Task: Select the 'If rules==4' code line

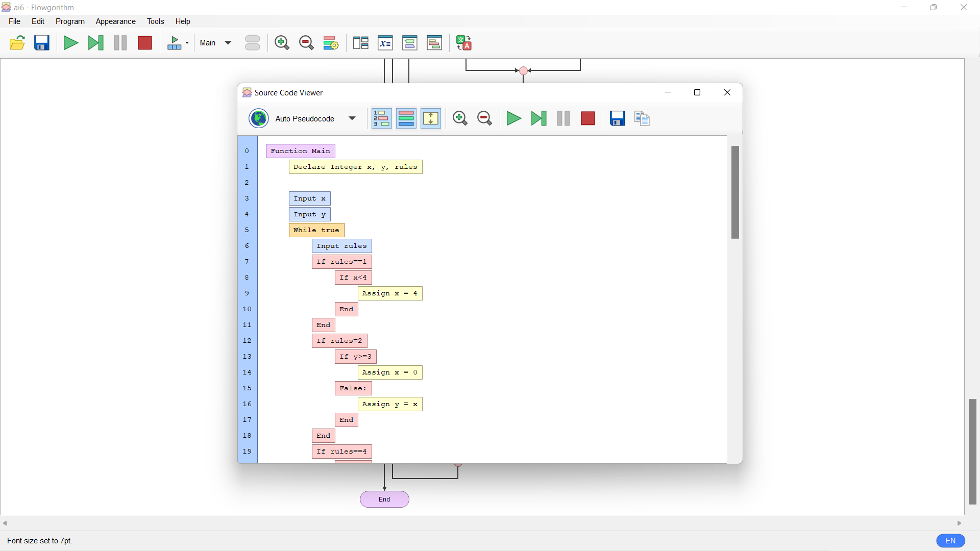Action: (x=341, y=452)
